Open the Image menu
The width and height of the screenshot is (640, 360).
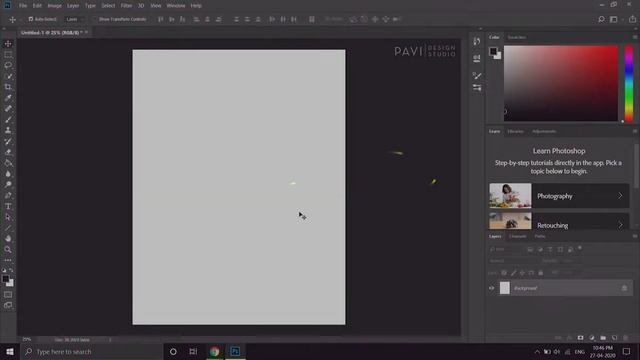pos(54,6)
